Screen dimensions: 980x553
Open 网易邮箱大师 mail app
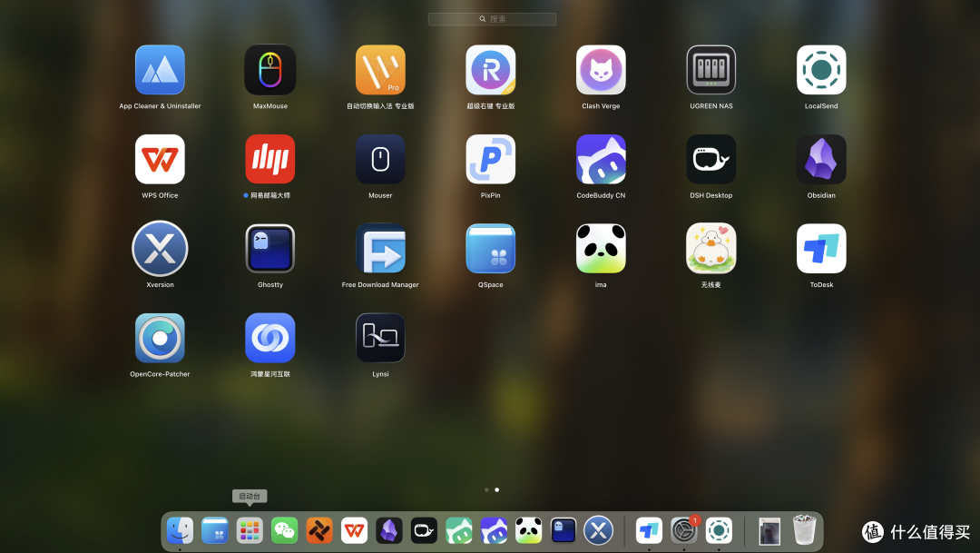[270, 160]
